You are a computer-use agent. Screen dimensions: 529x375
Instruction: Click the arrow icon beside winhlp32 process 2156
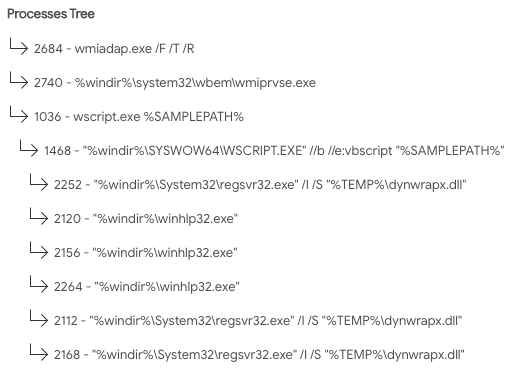(39, 250)
